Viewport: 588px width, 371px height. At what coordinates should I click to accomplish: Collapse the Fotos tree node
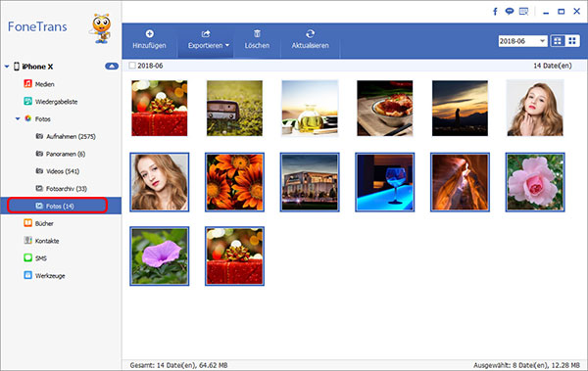[x=18, y=118]
